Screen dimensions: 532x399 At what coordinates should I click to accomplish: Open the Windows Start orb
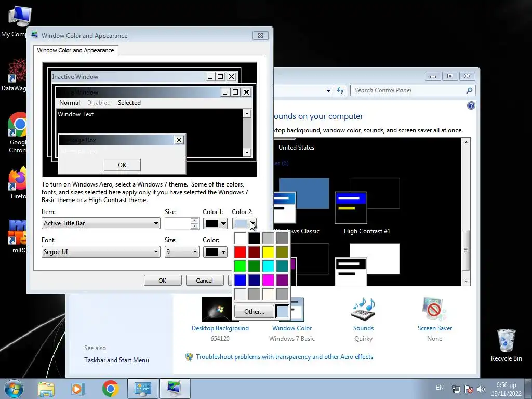(x=14, y=389)
